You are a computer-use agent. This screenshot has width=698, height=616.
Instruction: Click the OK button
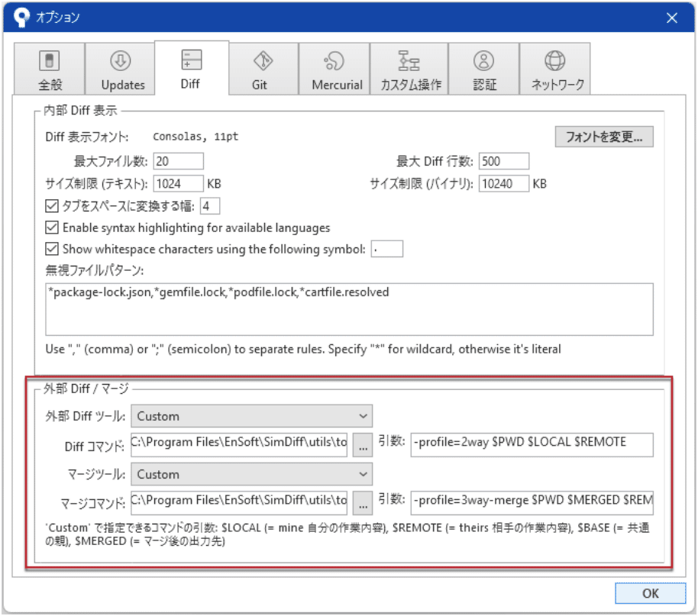(x=651, y=593)
